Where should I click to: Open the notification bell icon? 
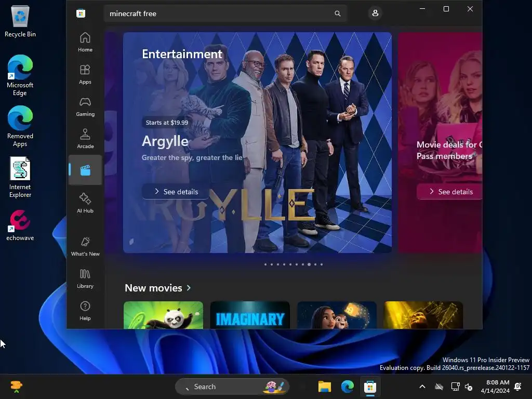click(518, 387)
